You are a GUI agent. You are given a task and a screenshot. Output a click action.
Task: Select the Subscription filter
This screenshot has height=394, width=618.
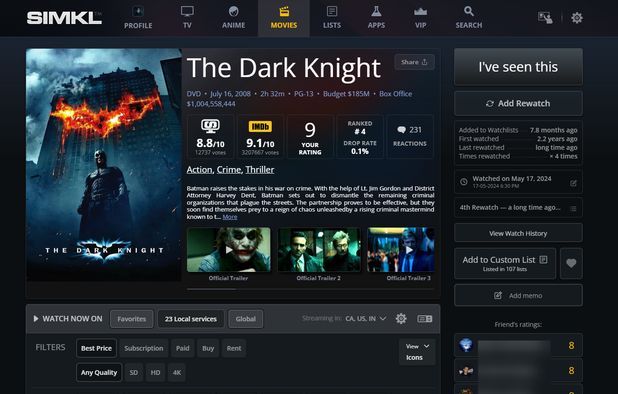click(x=144, y=348)
